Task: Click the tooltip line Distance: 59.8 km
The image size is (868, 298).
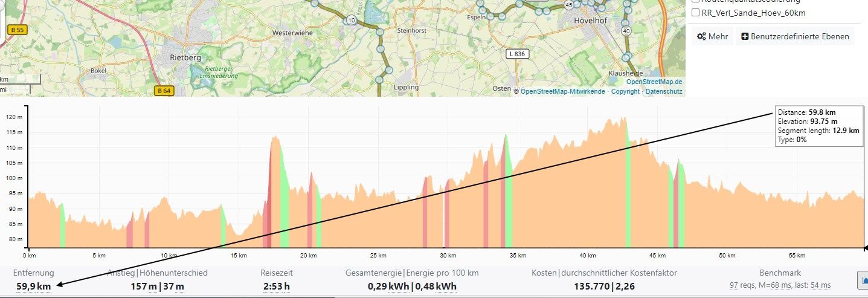Action: pos(807,112)
